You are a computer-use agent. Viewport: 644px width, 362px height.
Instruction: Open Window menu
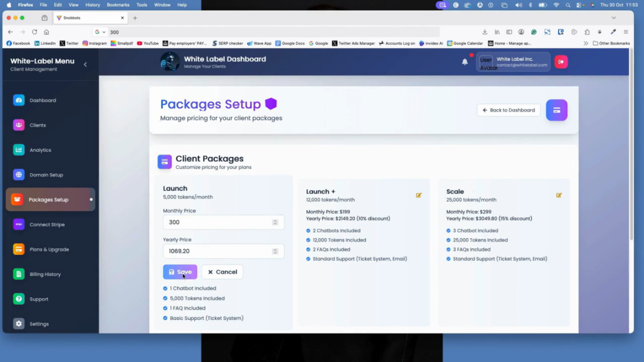coord(162,5)
